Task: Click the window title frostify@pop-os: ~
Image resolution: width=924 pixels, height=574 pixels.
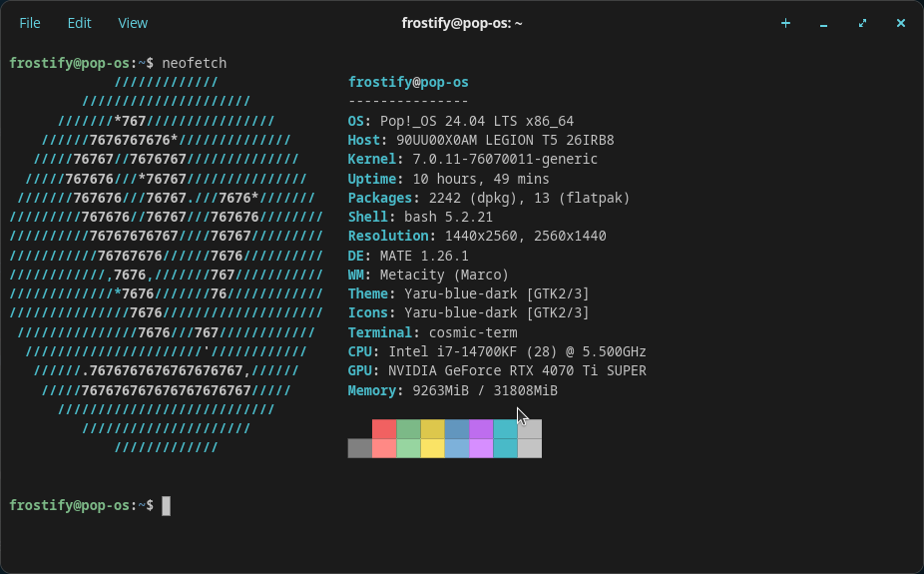Action: click(462, 23)
